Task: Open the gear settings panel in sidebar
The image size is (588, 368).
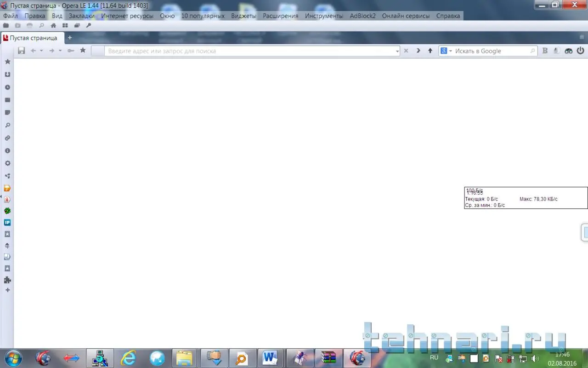Action: [7, 163]
